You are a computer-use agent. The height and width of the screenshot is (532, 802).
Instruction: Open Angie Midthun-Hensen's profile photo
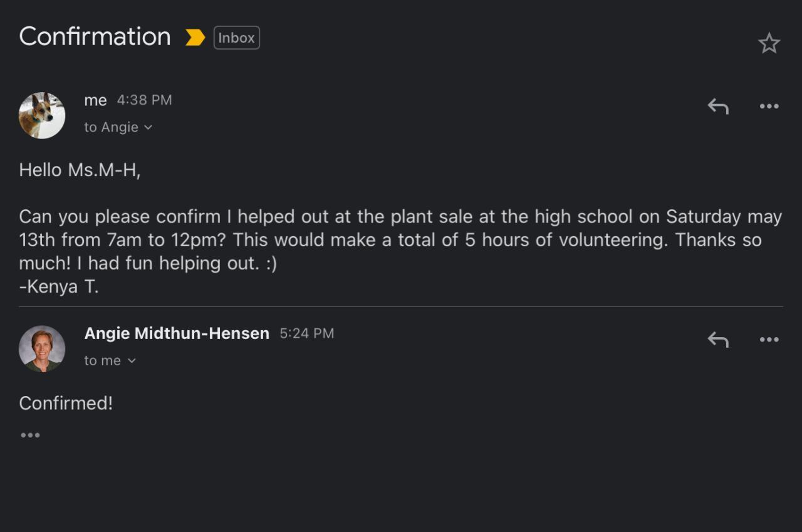(x=42, y=349)
